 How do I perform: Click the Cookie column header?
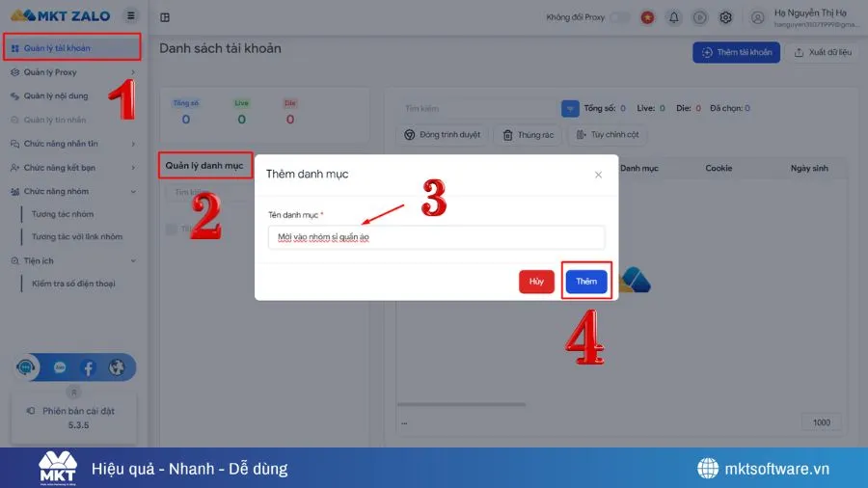719,168
